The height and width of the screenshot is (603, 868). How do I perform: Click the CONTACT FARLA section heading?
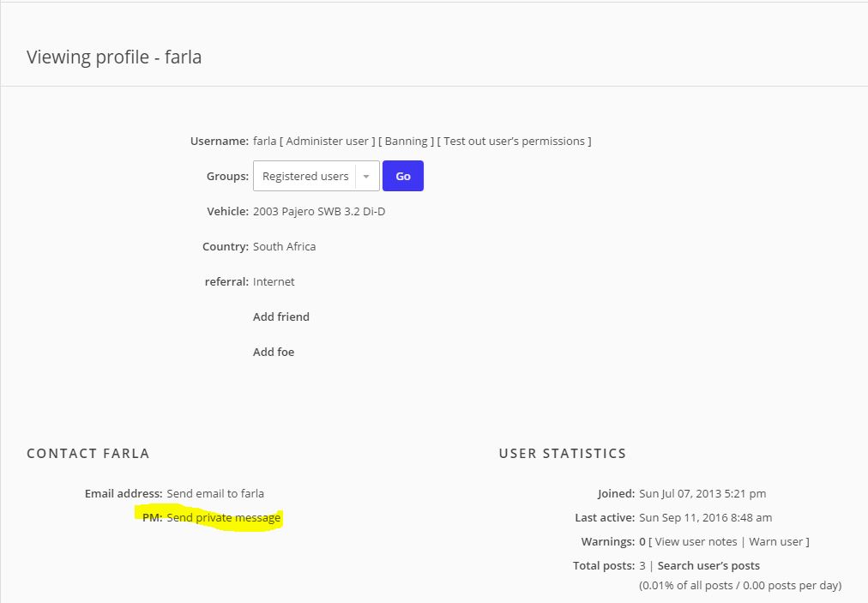pyautogui.click(x=88, y=453)
